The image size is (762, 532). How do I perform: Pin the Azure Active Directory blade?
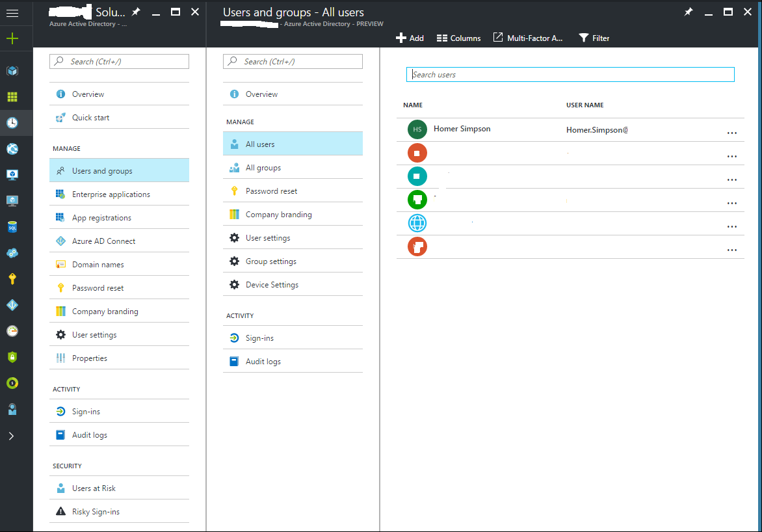[x=136, y=12]
